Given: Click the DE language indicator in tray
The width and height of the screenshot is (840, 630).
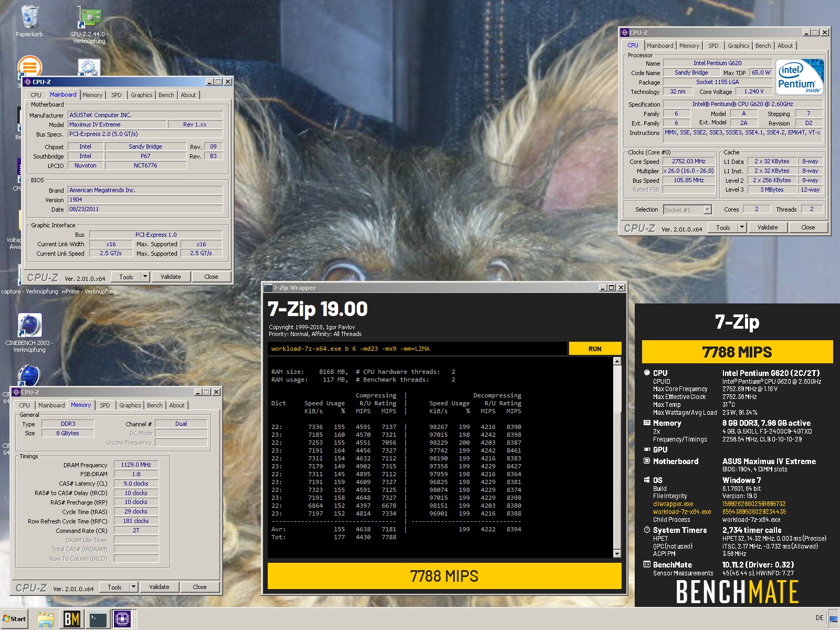Looking at the screenshot, I should pyautogui.click(x=819, y=618).
